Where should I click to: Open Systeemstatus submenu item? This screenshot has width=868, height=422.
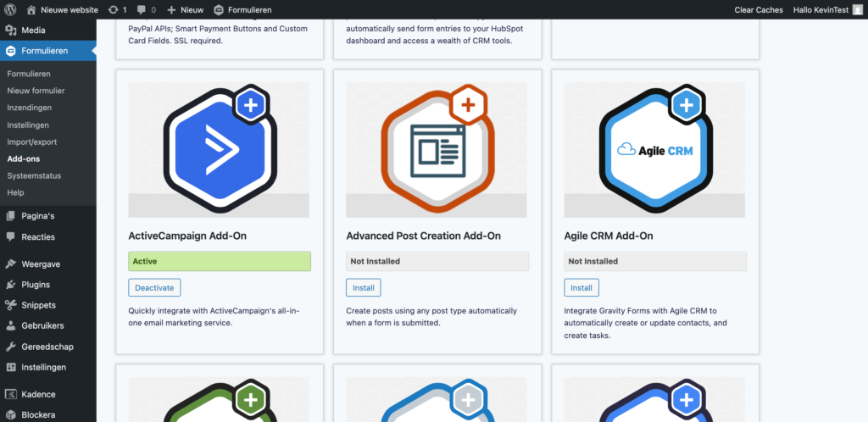click(x=34, y=176)
